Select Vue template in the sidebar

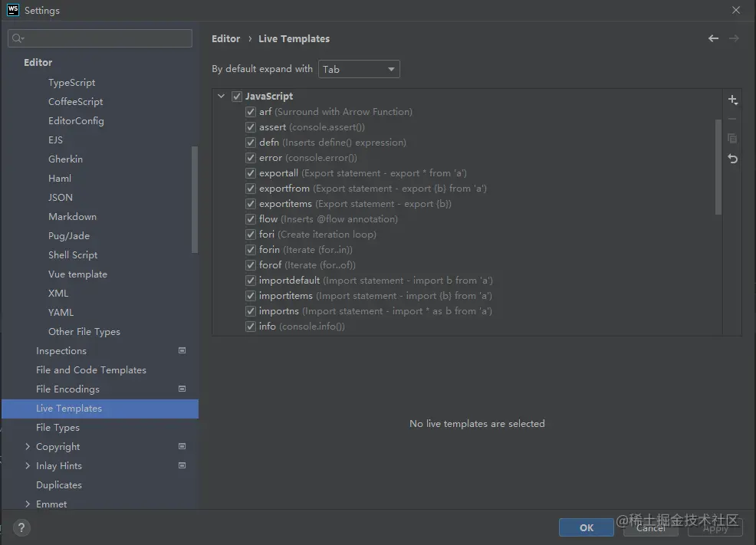[77, 274]
